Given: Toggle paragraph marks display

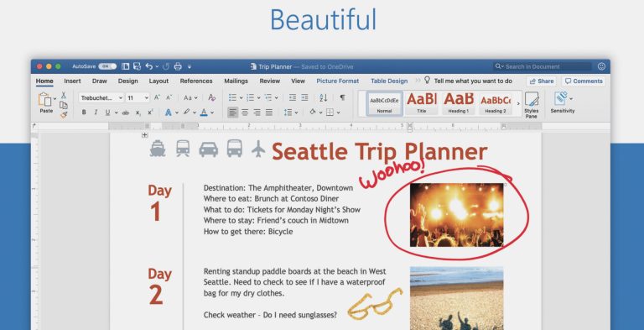Looking at the screenshot, I should 342,97.
